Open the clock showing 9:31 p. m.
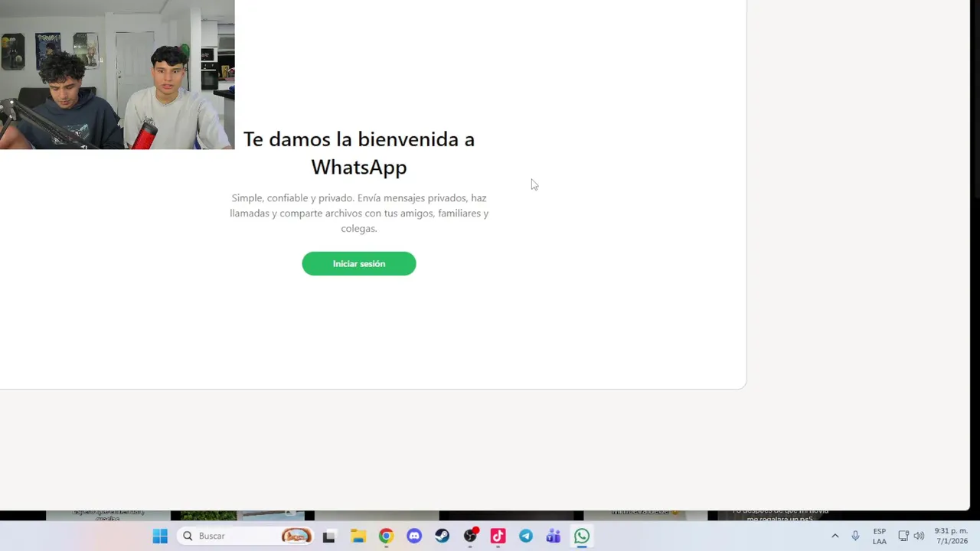Image resolution: width=980 pixels, height=551 pixels. [x=951, y=536]
